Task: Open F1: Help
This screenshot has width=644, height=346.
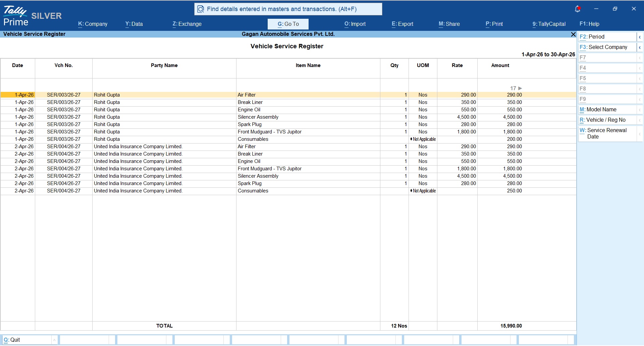Action: (x=589, y=24)
